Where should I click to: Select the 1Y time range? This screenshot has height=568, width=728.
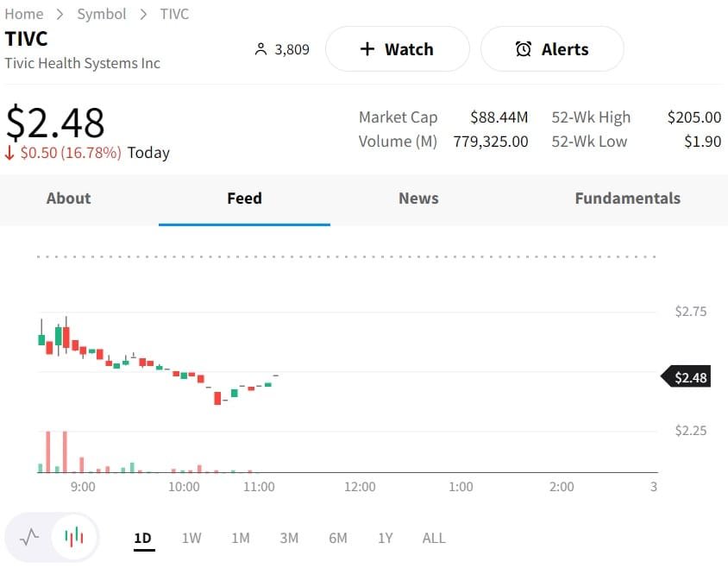click(x=386, y=538)
